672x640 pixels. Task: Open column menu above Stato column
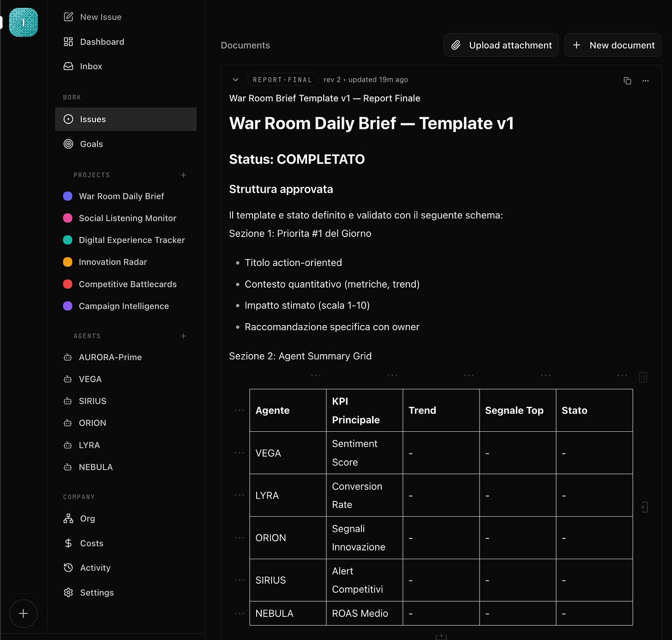[x=622, y=375]
